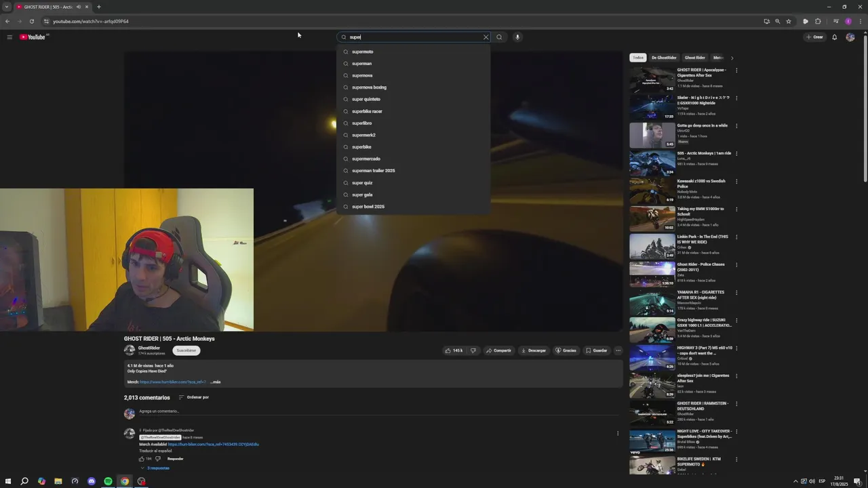Screen dimensions: 868x488
Task: Open the Crear upload button
Action: coord(814,37)
